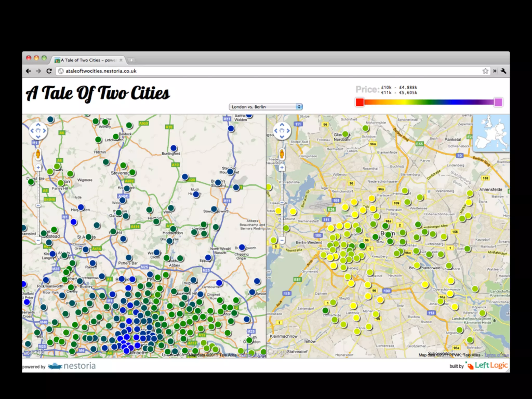Zoom out on the Berlin map

(x=282, y=240)
